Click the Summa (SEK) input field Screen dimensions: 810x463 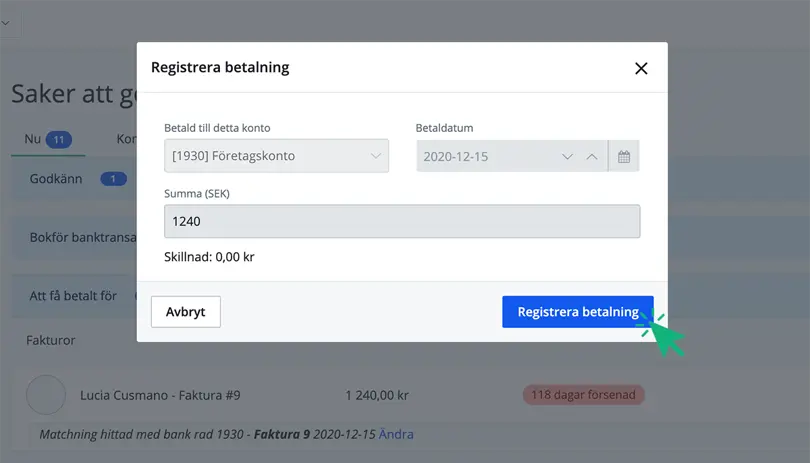[402, 221]
